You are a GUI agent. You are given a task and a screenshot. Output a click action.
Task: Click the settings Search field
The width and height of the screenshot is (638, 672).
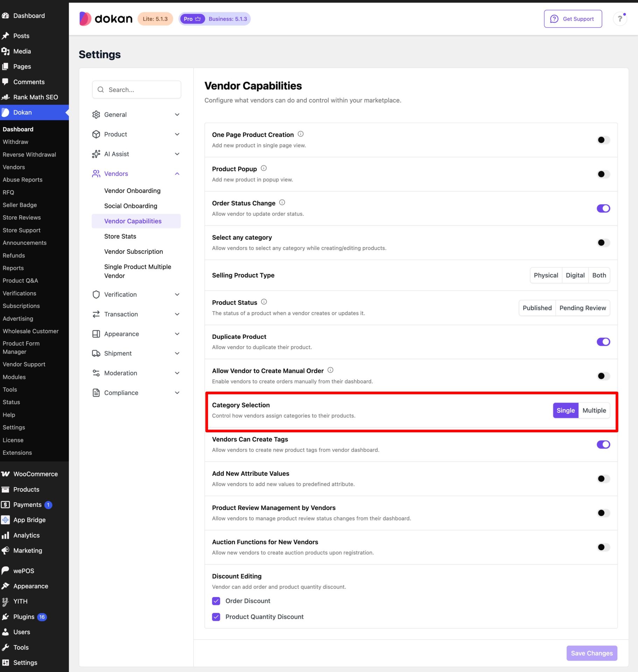pos(136,90)
